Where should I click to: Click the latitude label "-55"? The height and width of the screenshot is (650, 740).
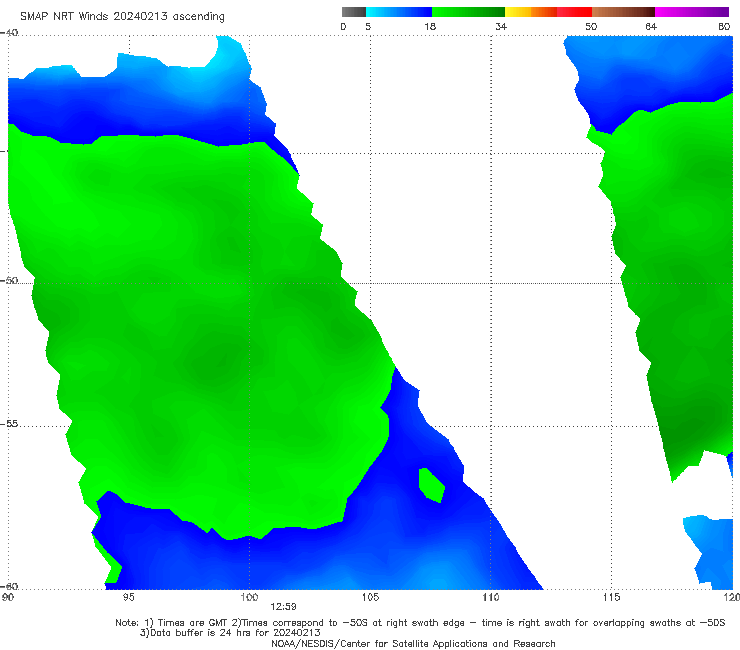9,424
